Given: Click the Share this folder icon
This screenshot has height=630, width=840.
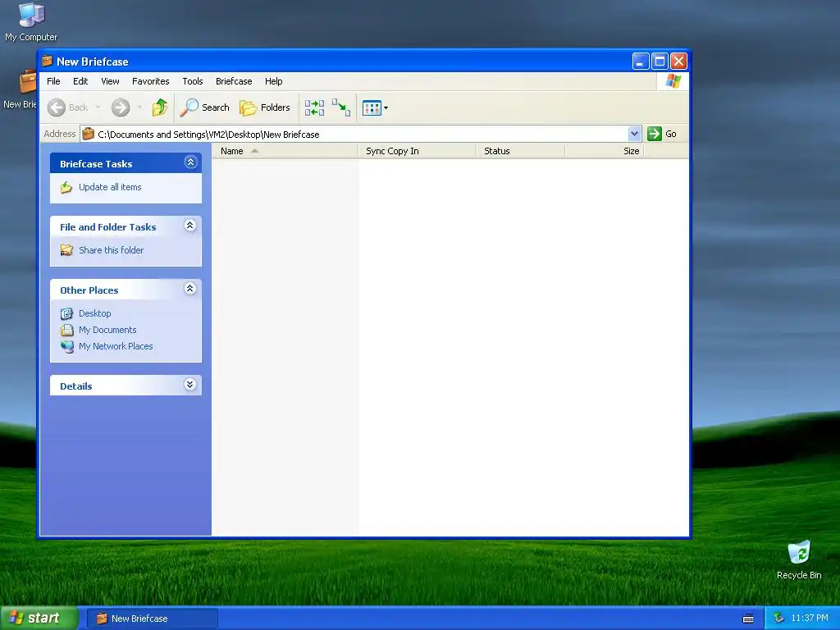Looking at the screenshot, I should point(66,250).
